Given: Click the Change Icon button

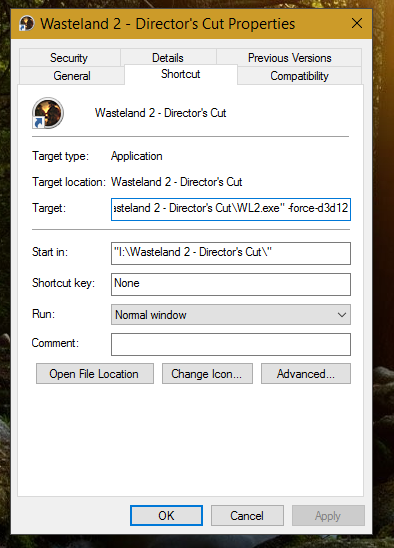Looking at the screenshot, I should click(207, 374).
